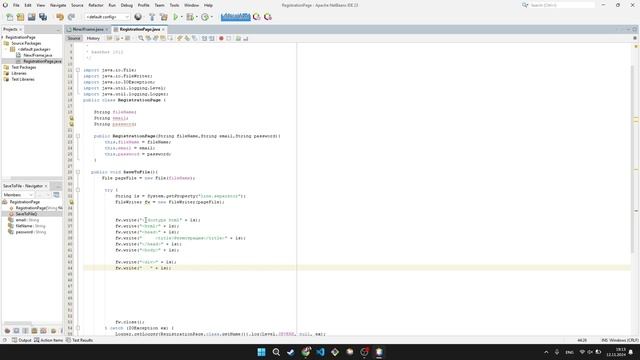This screenshot has width=640, height=360.
Task: Select the RegistrationPage.java editor tab
Action: [x=140, y=29]
